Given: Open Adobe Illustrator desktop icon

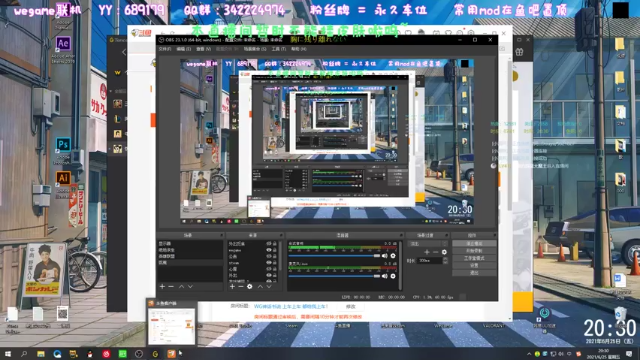Looking at the screenshot, I should [x=63, y=178].
